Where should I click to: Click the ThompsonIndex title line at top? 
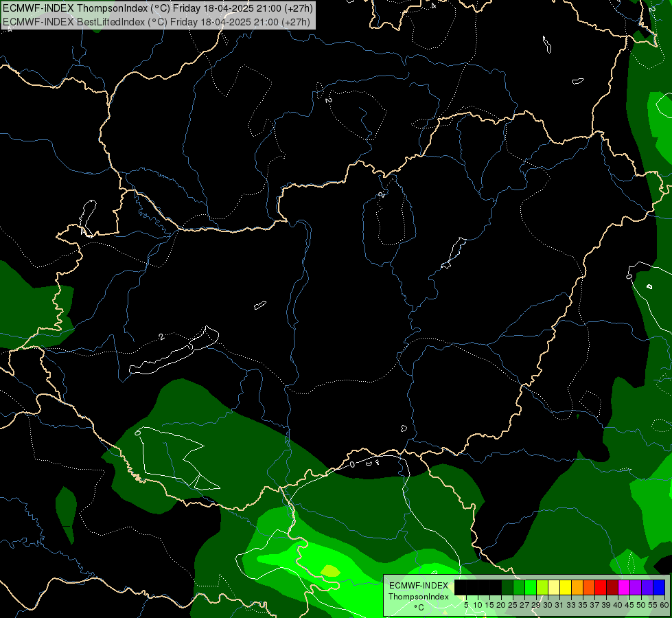pos(158,8)
